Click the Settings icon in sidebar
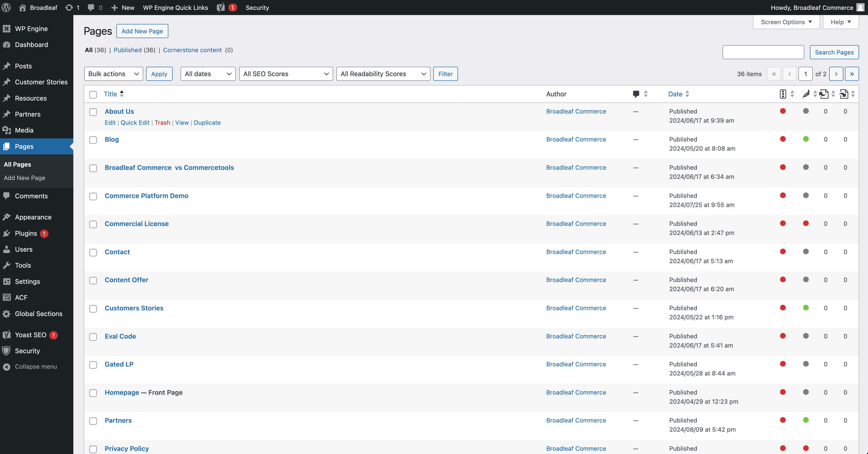The image size is (868, 454). [6, 281]
